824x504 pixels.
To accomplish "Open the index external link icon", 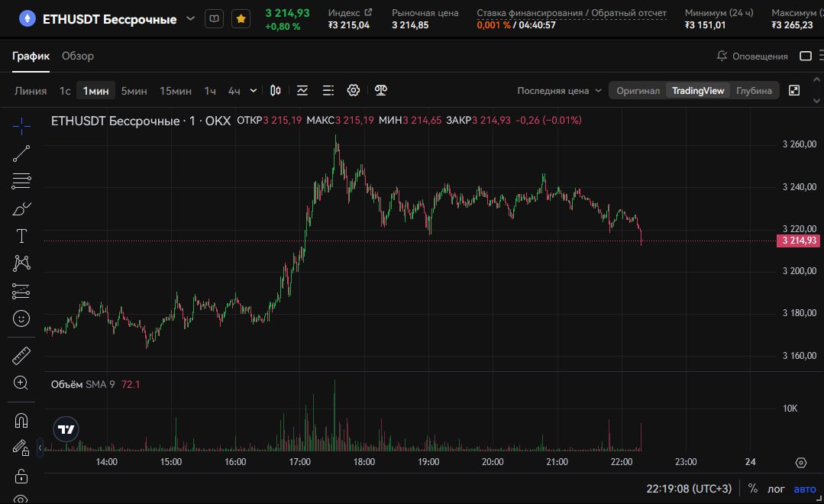I will (368, 12).
